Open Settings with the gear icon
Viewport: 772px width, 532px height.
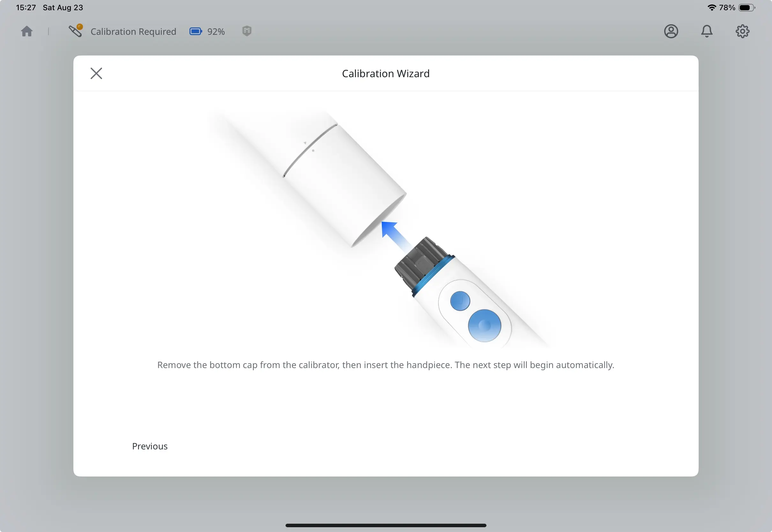pyautogui.click(x=743, y=31)
